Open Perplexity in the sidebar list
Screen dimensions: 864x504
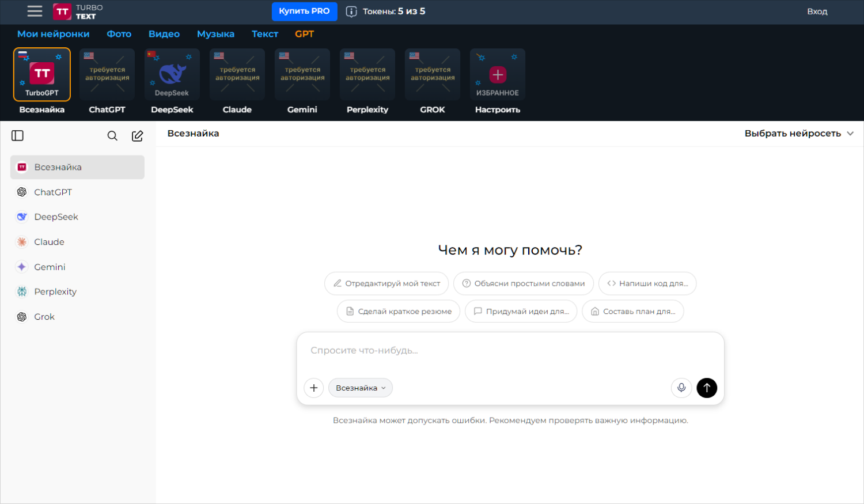click(77, 292)
